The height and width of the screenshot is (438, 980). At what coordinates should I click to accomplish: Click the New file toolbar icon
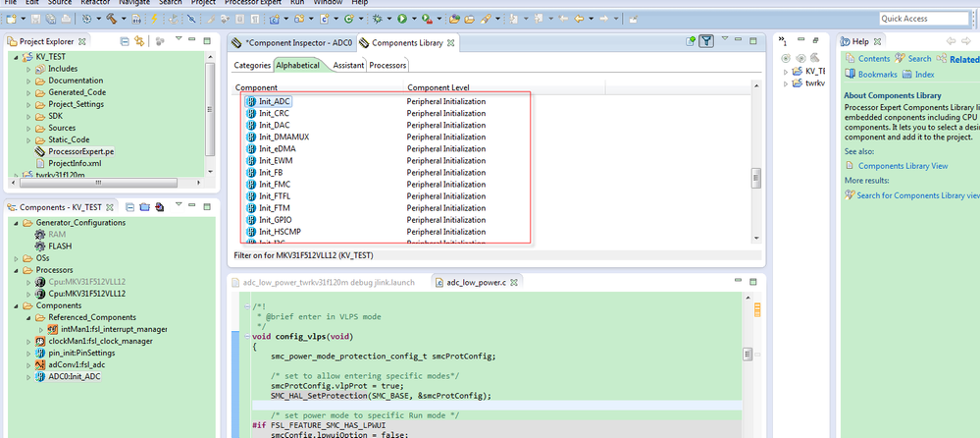tap(11, 19)
